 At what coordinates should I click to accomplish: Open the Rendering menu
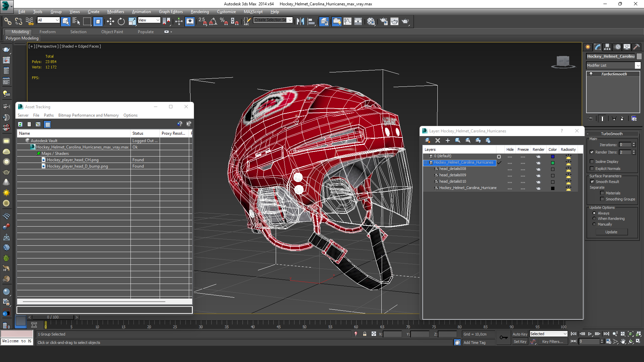[x=200, y=12]
